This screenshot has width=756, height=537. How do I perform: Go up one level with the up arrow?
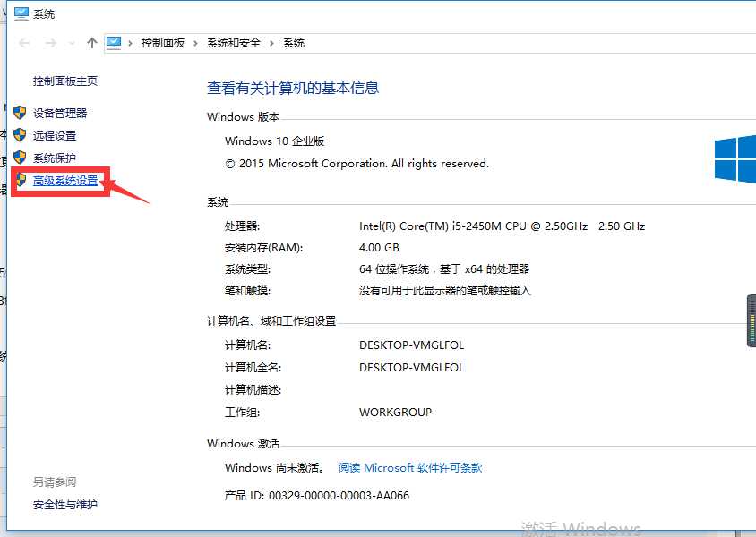(x=92, y=43)
